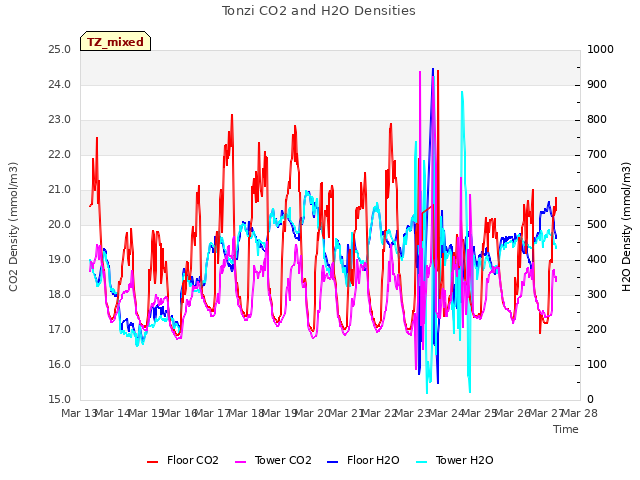The height and width of the screenshot is (480, 640).
Task: Click the Mar 28 date tick label
Action: click(x=580, y=414)
